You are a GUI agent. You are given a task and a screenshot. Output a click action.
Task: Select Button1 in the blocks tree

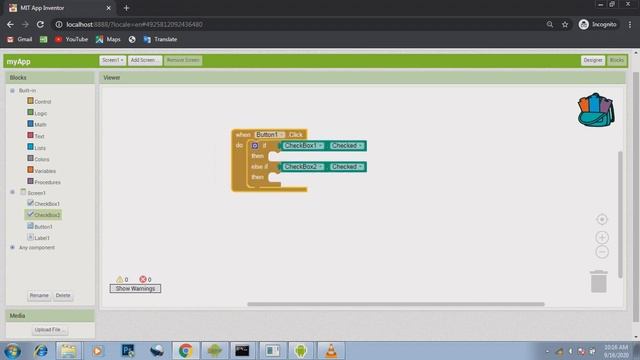[x=40, y=226]
